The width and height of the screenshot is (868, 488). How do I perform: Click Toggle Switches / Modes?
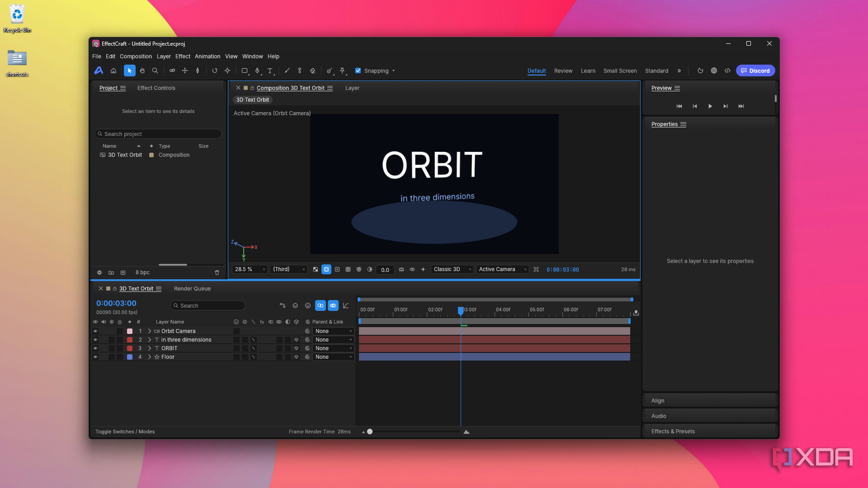click(125, 432)
